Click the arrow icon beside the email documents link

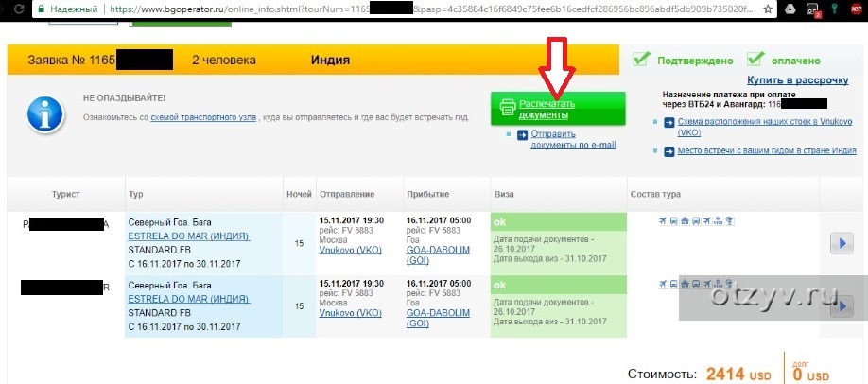coord(520,134)
